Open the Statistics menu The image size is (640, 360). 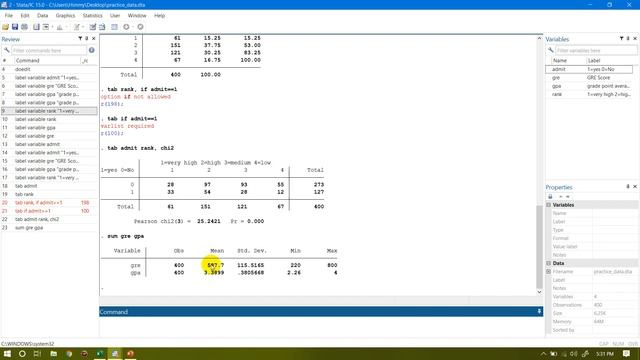(x=93, y=16)
